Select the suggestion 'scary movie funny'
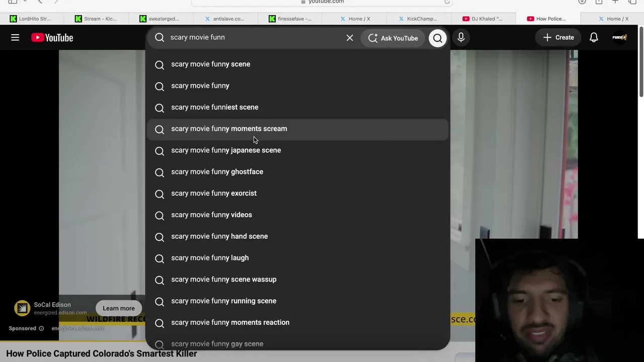Screen dimensions: 644x362 click(x=298, y=86)
